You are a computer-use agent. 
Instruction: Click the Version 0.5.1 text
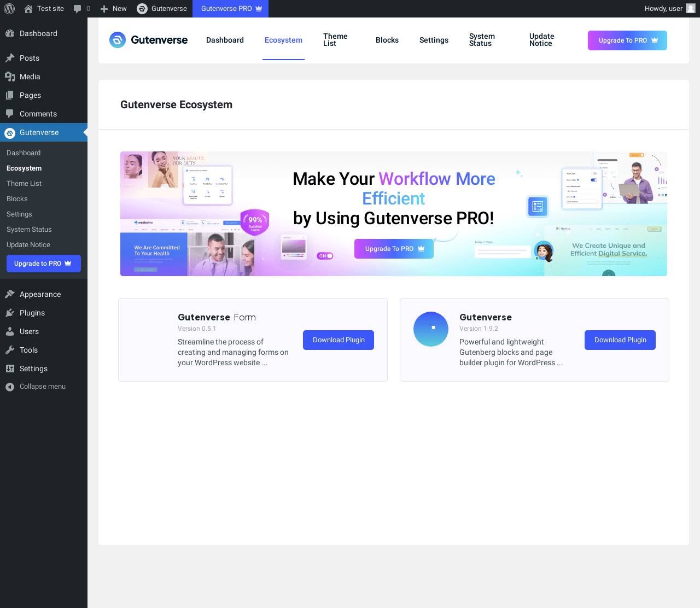coord(197,329)
